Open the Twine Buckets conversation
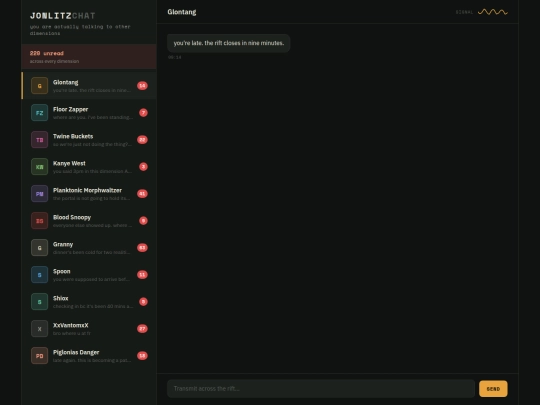Screen dimensions: 540x405 [89, 140]
